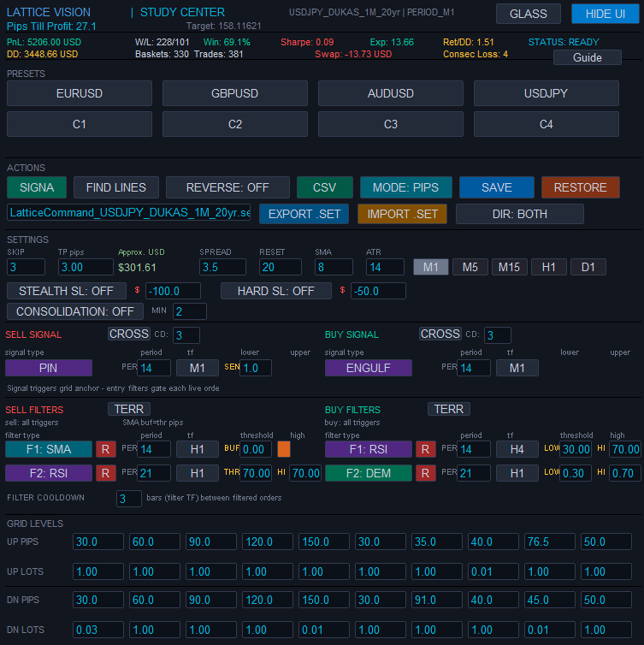Click the SPREAD input field

tap(222, 267)
